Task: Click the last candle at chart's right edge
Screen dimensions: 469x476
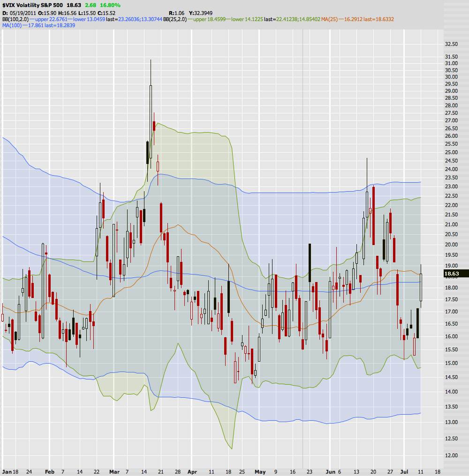Action: pyautogui.click(x=421, y=287)
